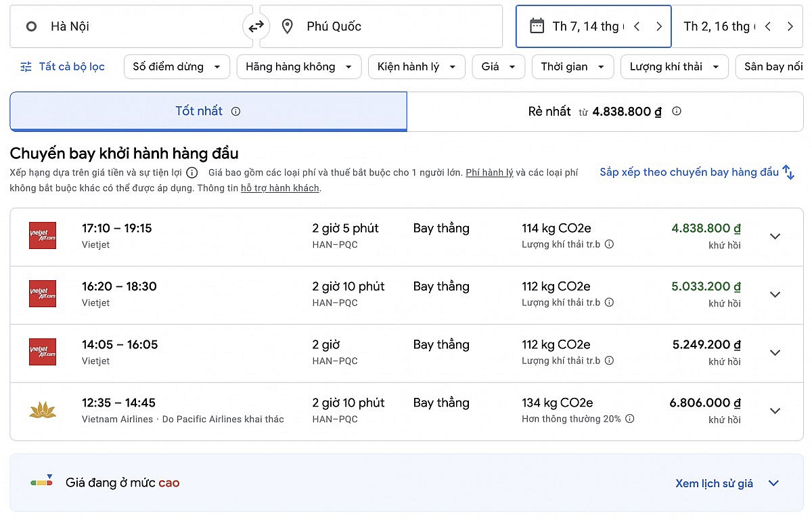This screenshot has width=812, height=519.
Task: Open the Hãng hàng không filter dropdown
Action: coord(298,67)
